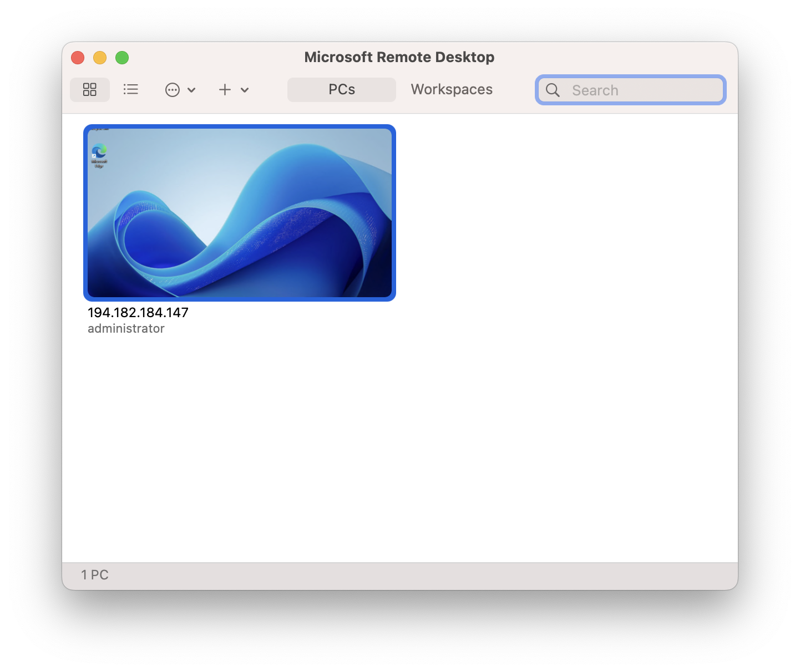Switch to grid view layout

[x=90, y=90]
